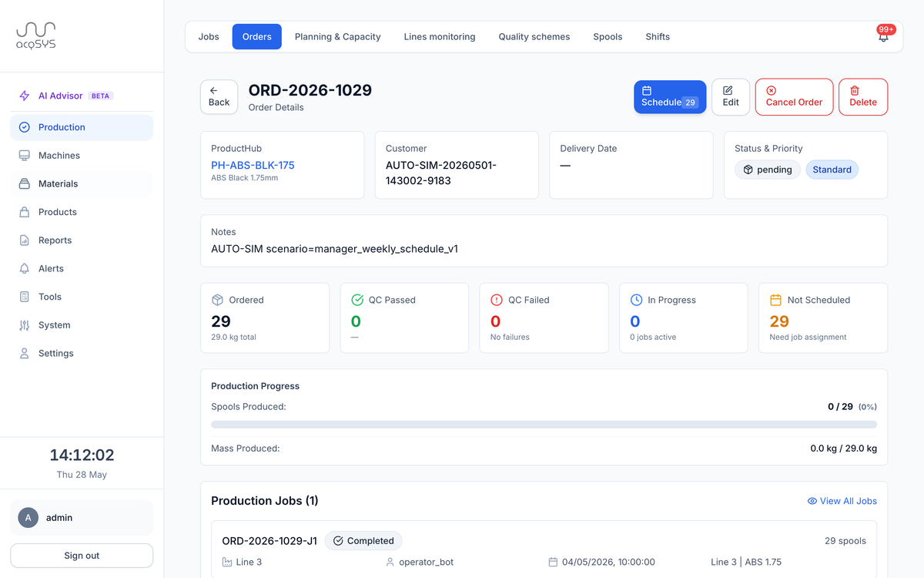Click the Ordered cube icon
The height and width of the screenshot is (578, 924).
(x=217, y=300)
